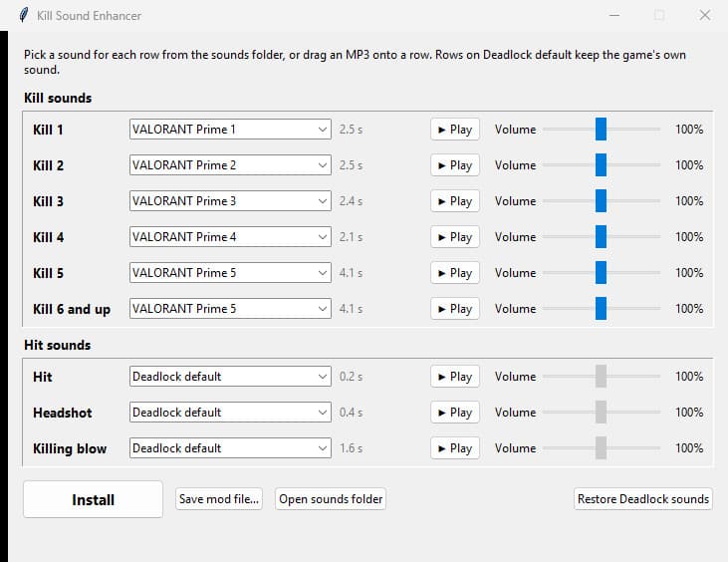Image resolution: width=728 pixels, height=562 pixels.
Task: Adjust the Kill 4 volume slider
Action: (x=602, y=236)
